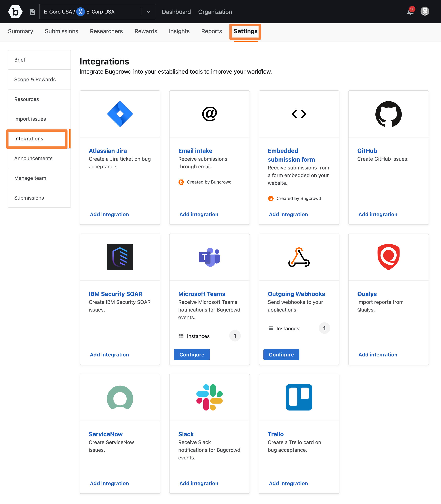Click the Embedded submission form title link
This screenshot has width=441, height=504.
(x=291, y=155)
